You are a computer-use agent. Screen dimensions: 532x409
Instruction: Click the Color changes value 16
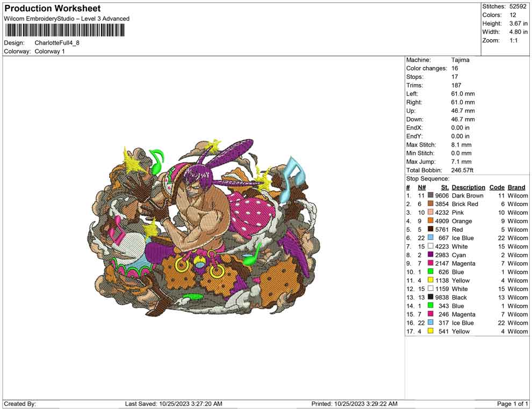[x=454, y=69]
